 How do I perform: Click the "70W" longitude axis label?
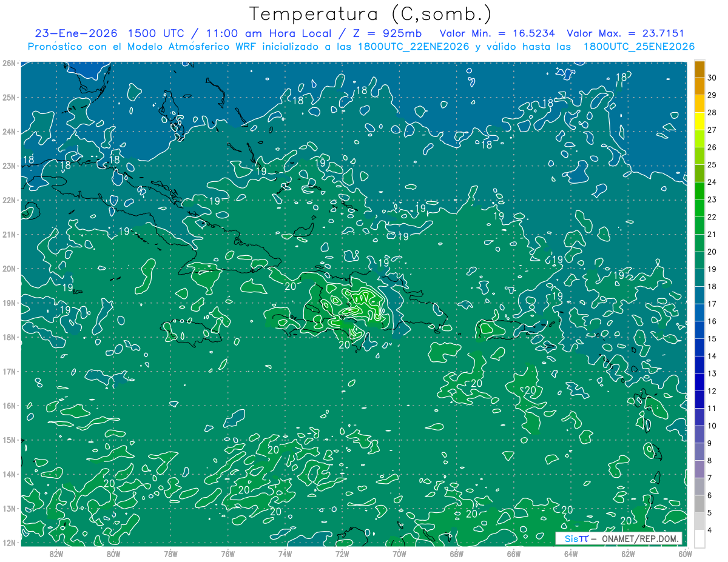point(399,553)
